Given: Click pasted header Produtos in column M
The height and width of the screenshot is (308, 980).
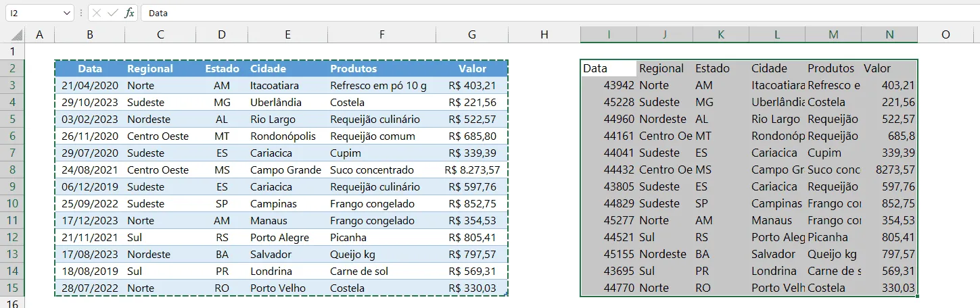Looking at the screenshot, I should click(833, 68).
